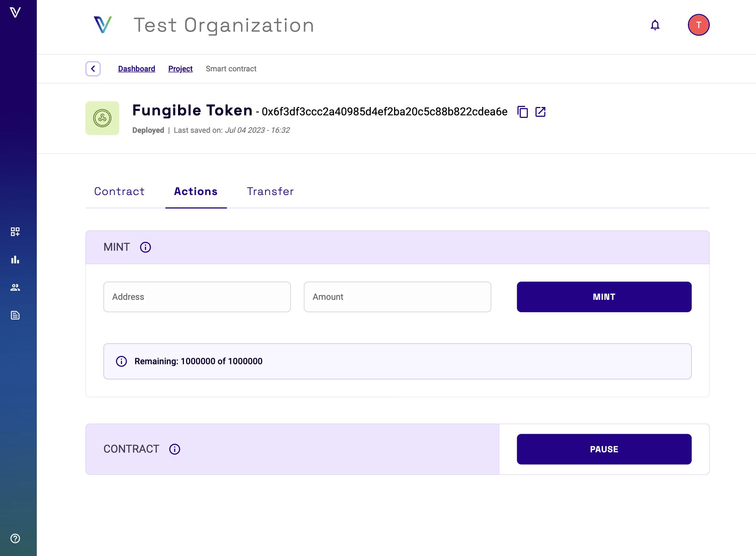Focus the Amount input field
756x556 pixels.
point(397,297)
